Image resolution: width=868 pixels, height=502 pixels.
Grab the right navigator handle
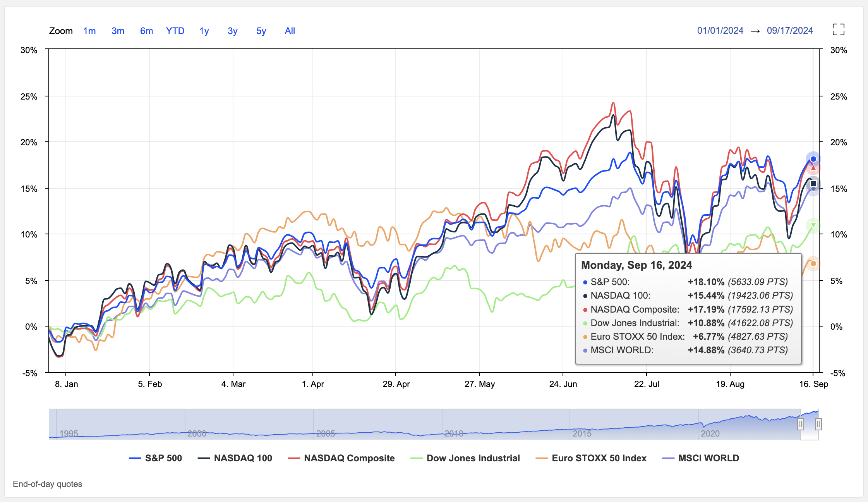click(818, 424)
